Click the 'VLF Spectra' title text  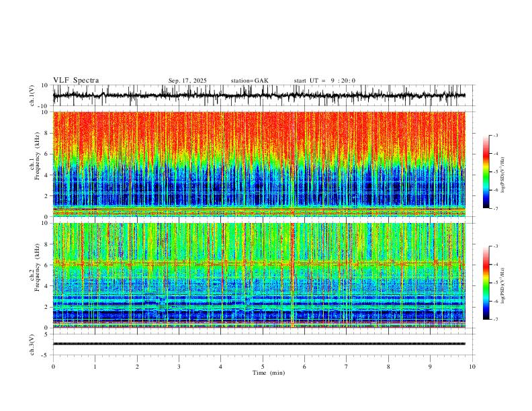click(76, 81)
